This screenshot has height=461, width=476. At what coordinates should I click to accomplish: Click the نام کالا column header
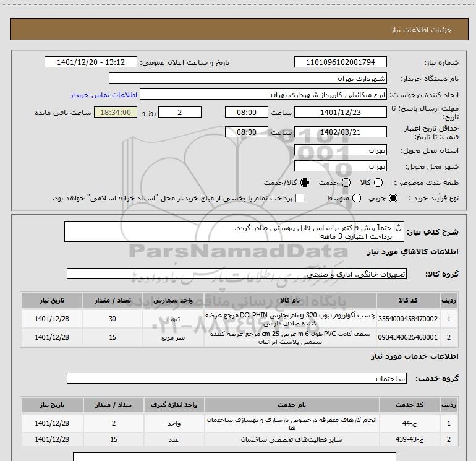point(290,300)
